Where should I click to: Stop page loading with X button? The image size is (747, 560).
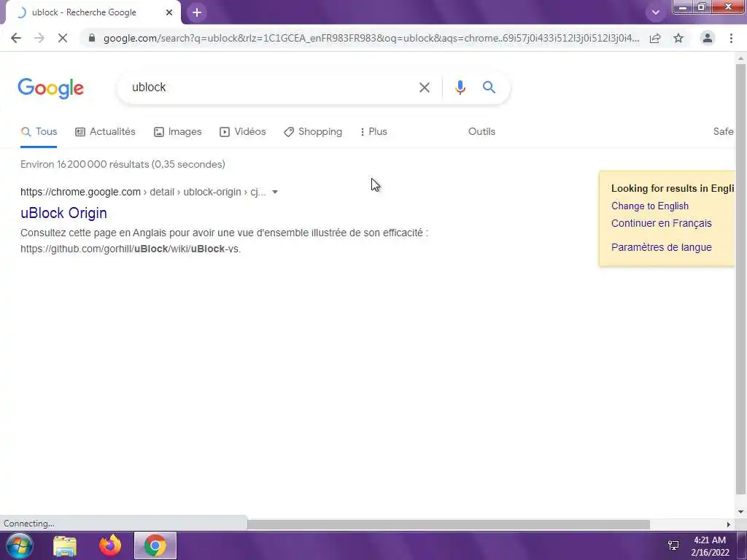(63, 38)
